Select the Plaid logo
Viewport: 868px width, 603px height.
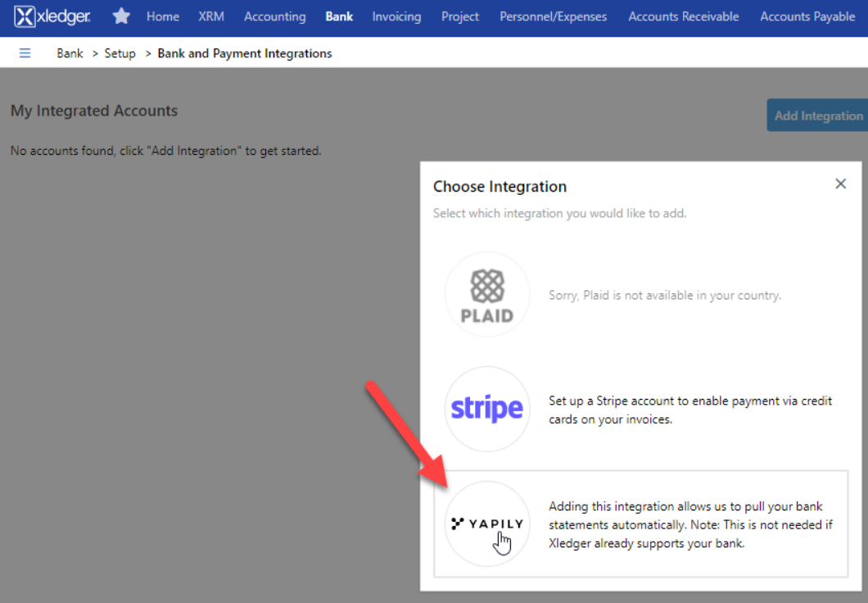point(487,295)
